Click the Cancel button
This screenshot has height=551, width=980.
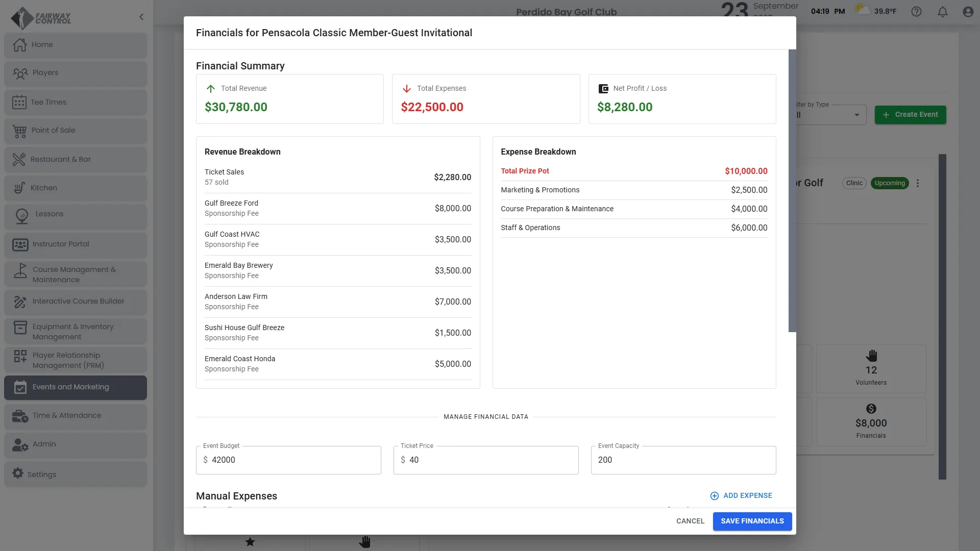click(x=690, y=521)
